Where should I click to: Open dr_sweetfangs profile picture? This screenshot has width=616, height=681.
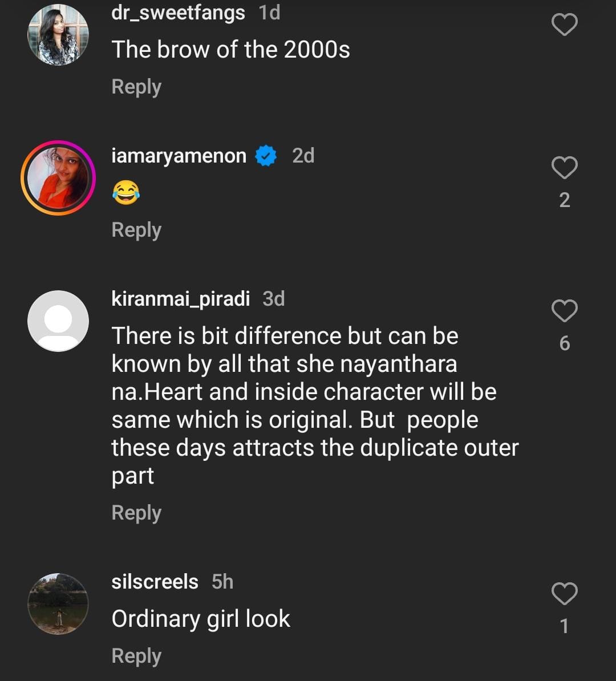pyautogui.click(x=58, y=35)
